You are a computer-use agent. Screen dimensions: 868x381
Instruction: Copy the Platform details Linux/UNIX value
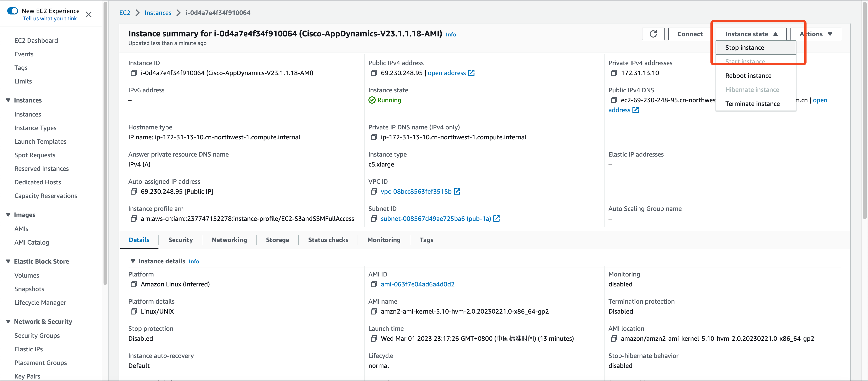(134, 312)
